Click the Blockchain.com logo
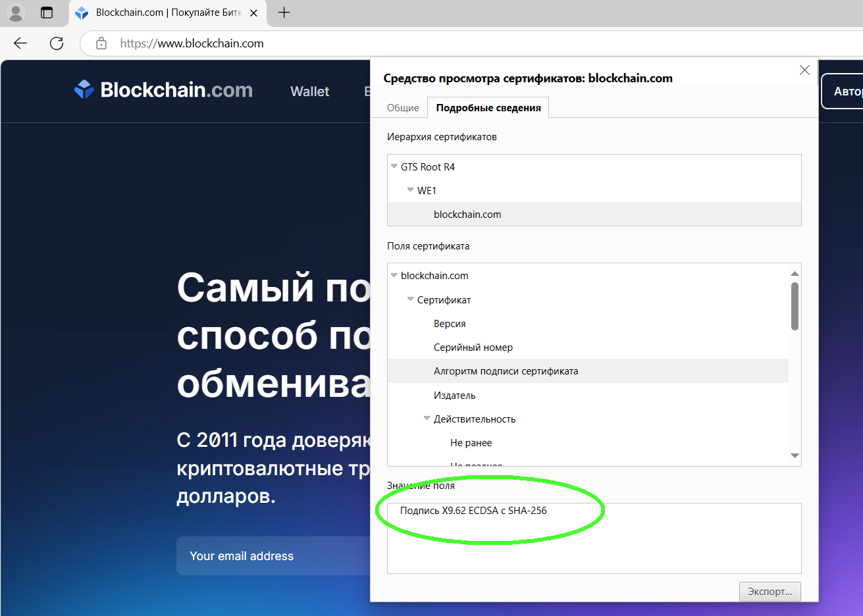863x616 pixels. pos(163,90)
